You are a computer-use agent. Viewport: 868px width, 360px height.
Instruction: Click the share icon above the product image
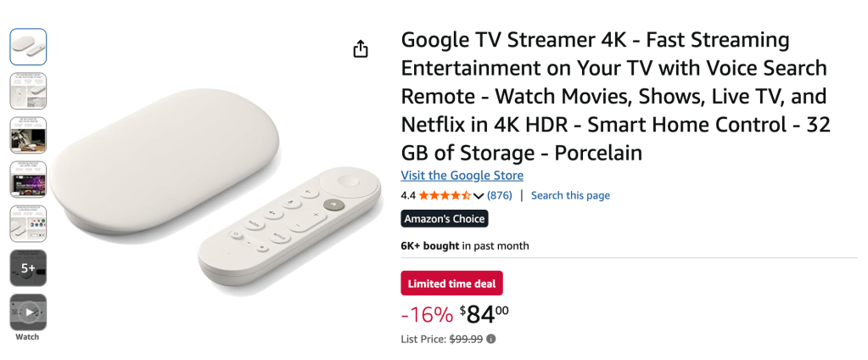[x=361, y=49]
